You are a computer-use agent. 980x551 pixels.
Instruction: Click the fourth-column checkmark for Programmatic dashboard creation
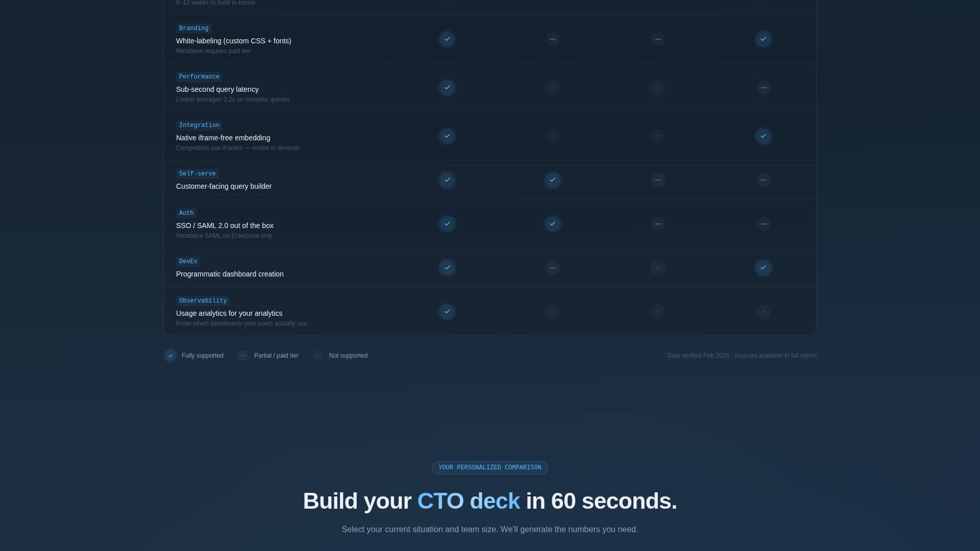point(763,268)
